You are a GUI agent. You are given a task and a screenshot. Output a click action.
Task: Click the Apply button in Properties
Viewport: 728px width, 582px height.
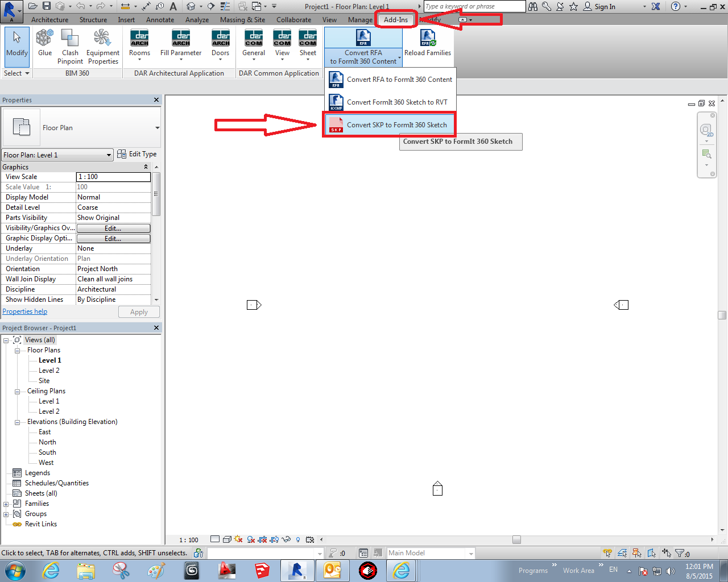[139, 312]
